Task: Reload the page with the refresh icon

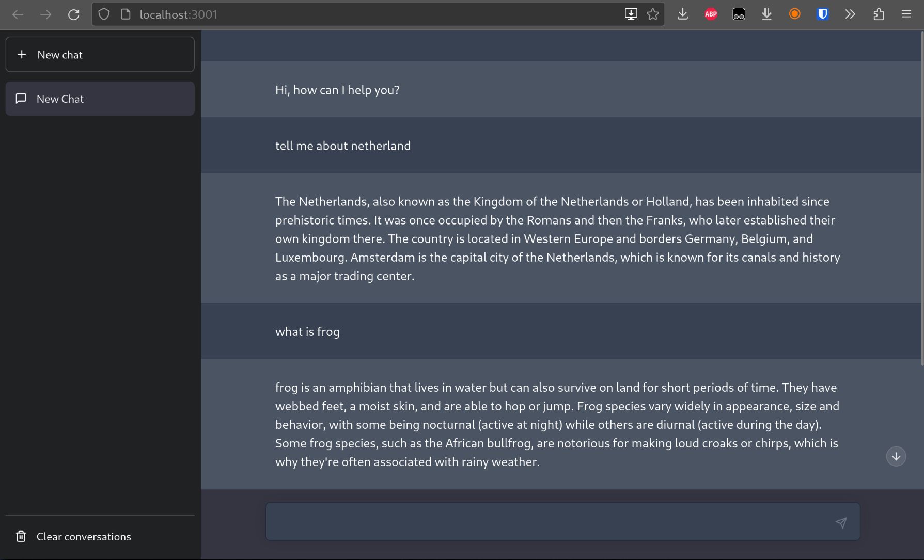Action: [74, 14]
